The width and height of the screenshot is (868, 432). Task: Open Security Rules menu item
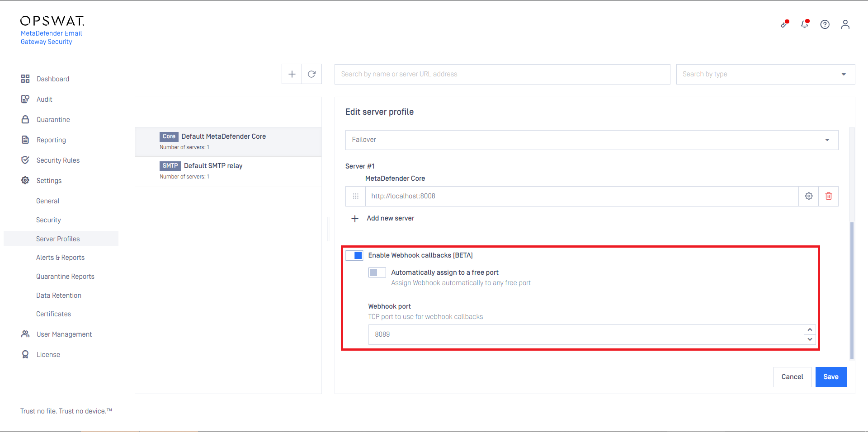(x=58, y=160)
